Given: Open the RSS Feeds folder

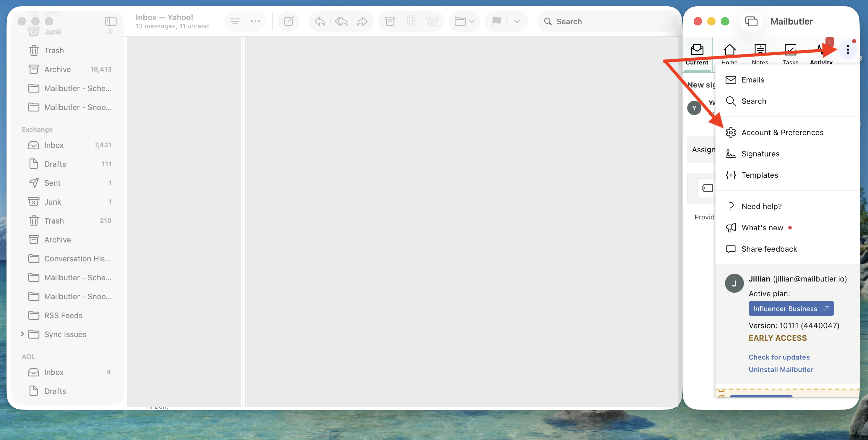Looking at the screenshot, I should click(x=67, y=315).
